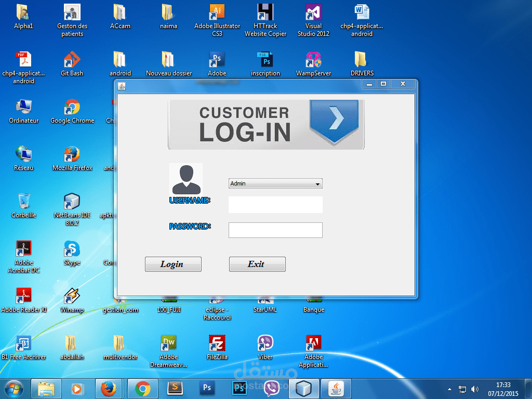Click the volume speaker tray icon

(x=475, y=389)
